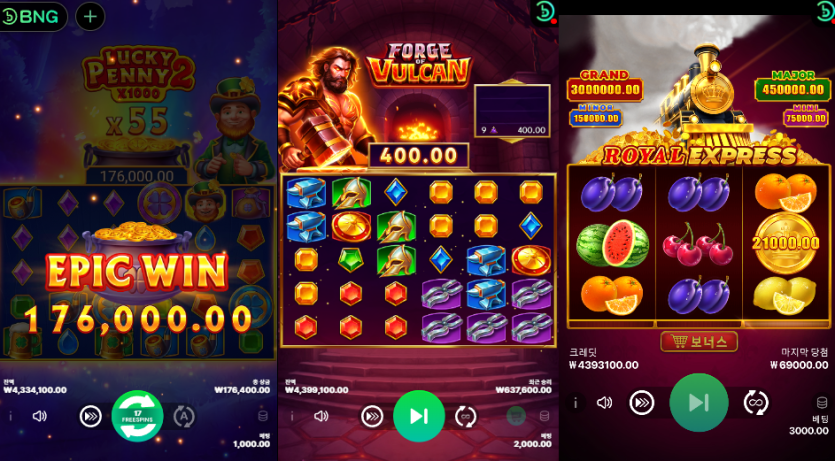This screenshot has height=461, width=835.
Task: Enable turbo spin in Lucky Penny 2
Action: click(x=91, y=416)
